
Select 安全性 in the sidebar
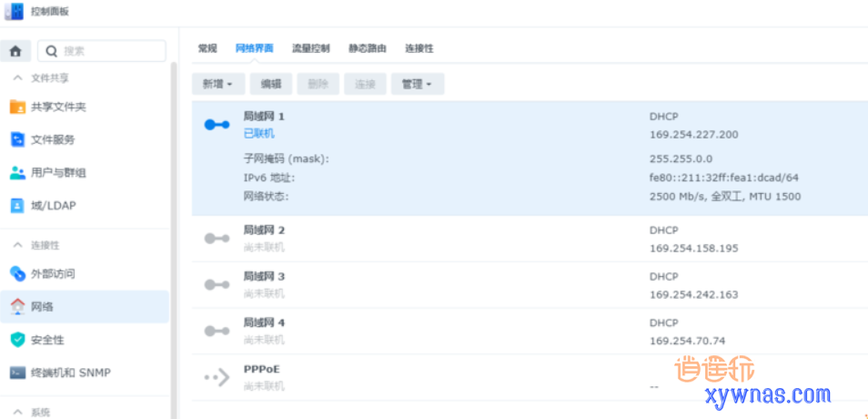[x=47, y=339]
